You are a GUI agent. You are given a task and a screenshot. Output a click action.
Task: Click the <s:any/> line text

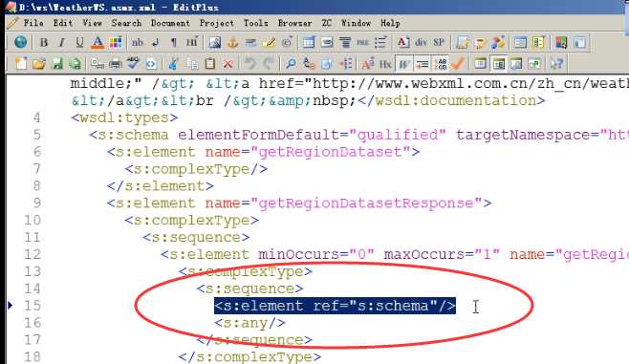(x=249, y=323)
